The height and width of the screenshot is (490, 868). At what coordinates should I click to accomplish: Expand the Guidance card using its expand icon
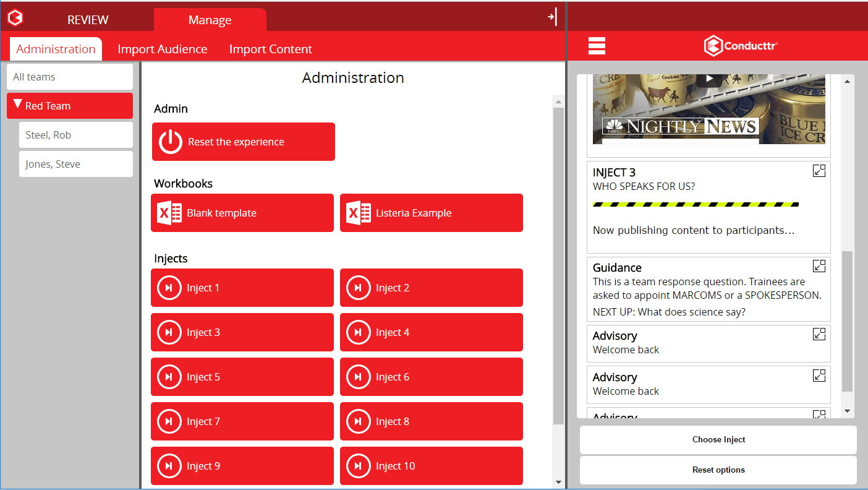pyautogui.click(x=819, y=266)
